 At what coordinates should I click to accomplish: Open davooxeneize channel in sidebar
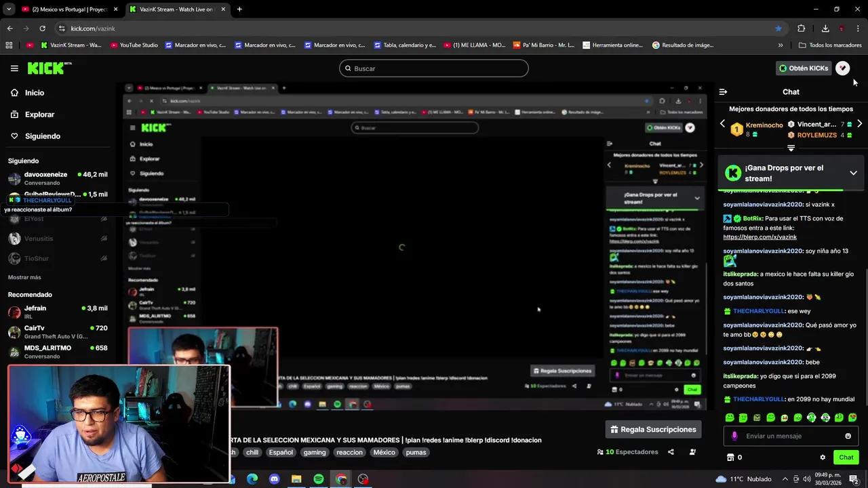(x=58, y=178)
